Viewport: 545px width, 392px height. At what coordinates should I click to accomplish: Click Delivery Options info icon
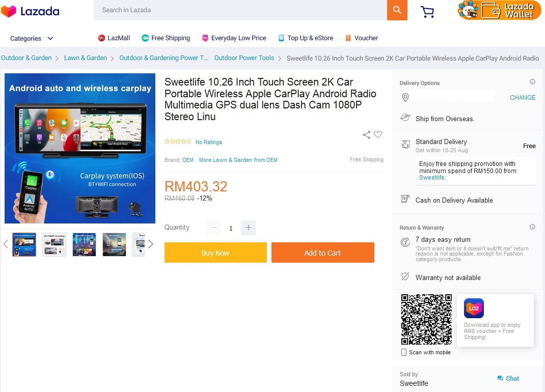(532, 81)
